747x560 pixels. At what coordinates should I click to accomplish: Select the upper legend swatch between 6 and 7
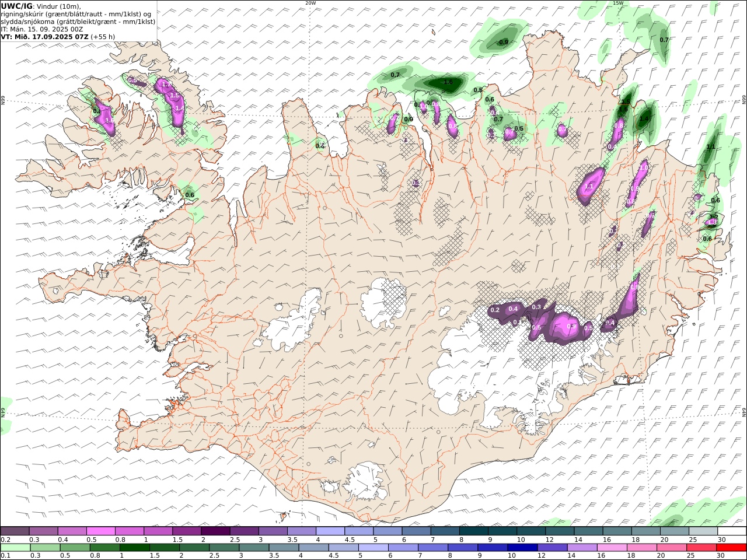point(416,531)
